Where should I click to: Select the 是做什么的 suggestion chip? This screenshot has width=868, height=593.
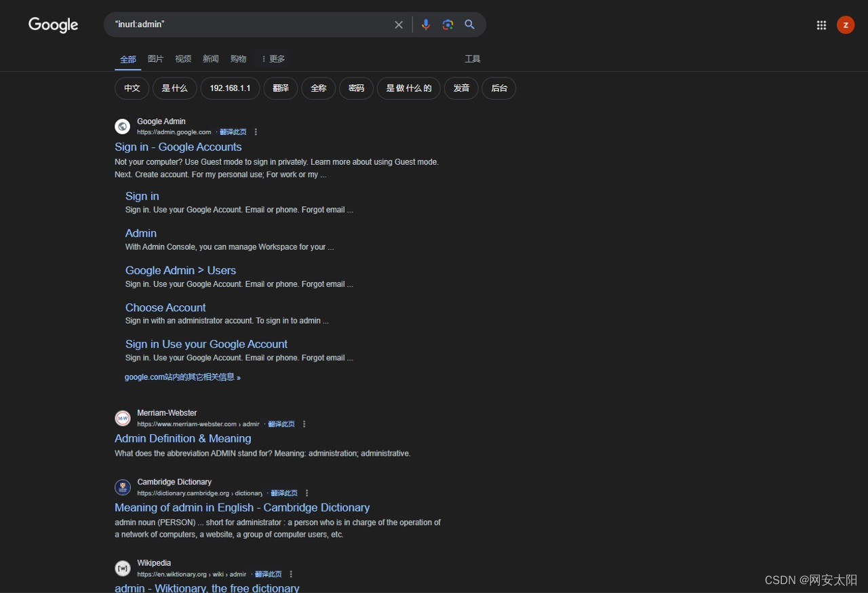[x=409, y=88]
